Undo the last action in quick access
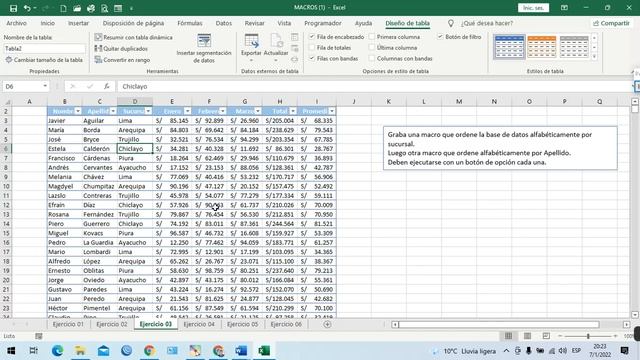The height and width of the screenshot is (360, 640). (27, 8)
